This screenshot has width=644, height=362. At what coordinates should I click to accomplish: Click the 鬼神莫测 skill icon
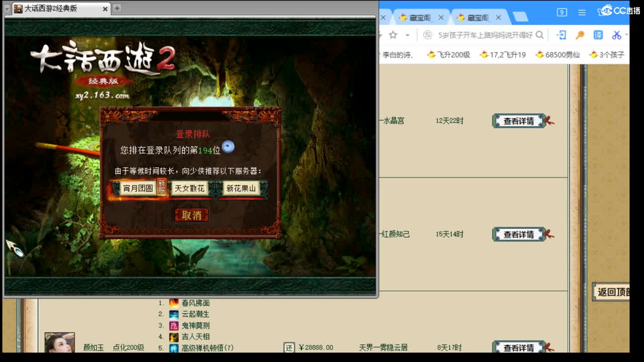tap(174, 326)
